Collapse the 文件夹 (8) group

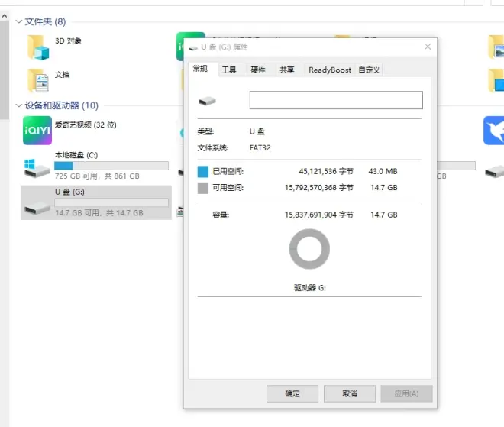point(19,21)
